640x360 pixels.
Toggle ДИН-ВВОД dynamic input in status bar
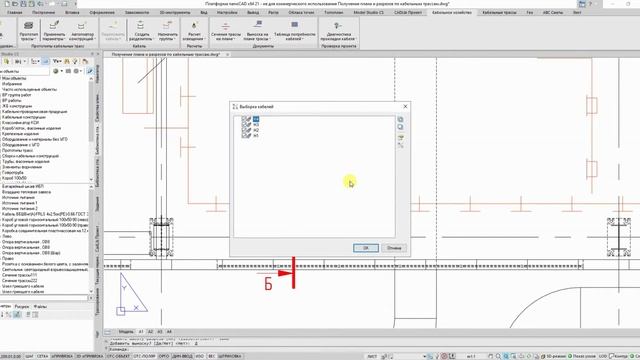pos(182,356)
